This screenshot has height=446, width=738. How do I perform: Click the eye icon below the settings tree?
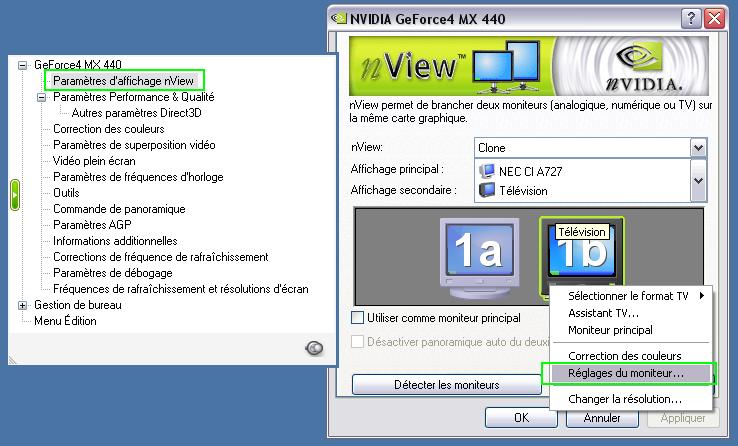[x=313, y=348]
